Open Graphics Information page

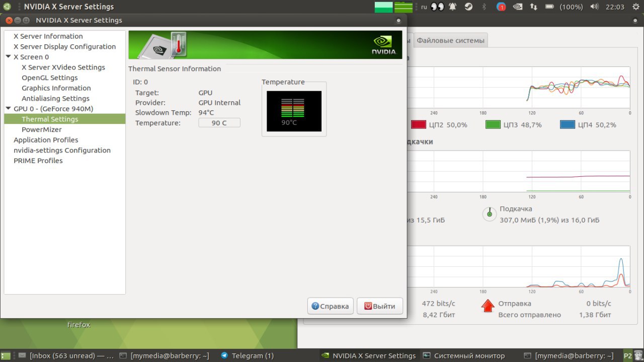[56, 88]
